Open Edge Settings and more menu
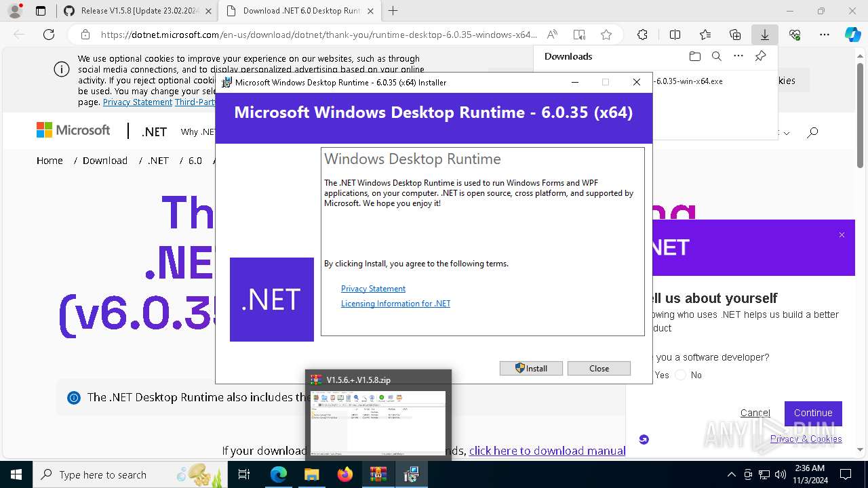868x488 pixels. (825, 35)
